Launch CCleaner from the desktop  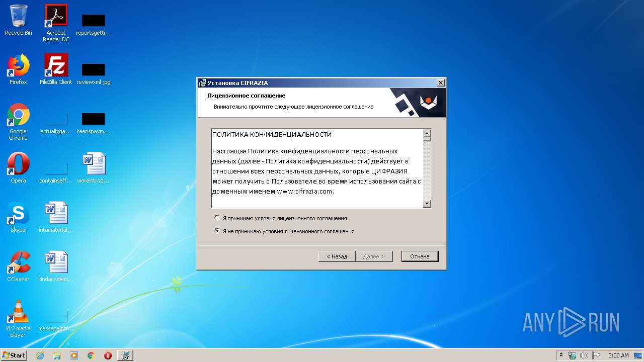[18, 266]
